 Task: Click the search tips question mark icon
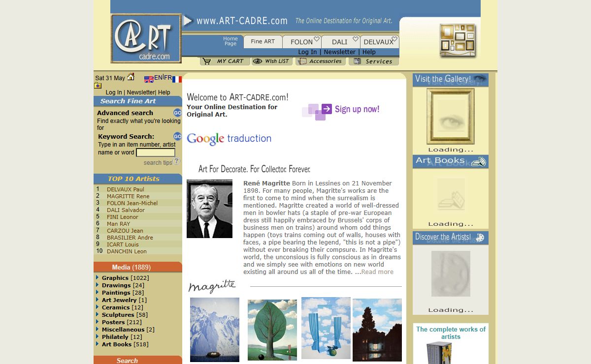pyautogui.click(x=176, y=161)
